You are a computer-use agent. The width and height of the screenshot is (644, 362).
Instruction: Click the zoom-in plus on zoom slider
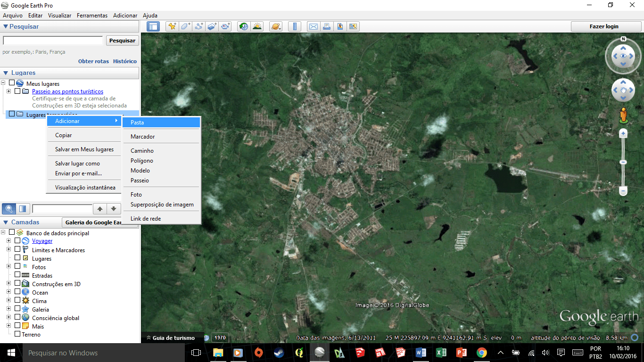pos(623,134)
